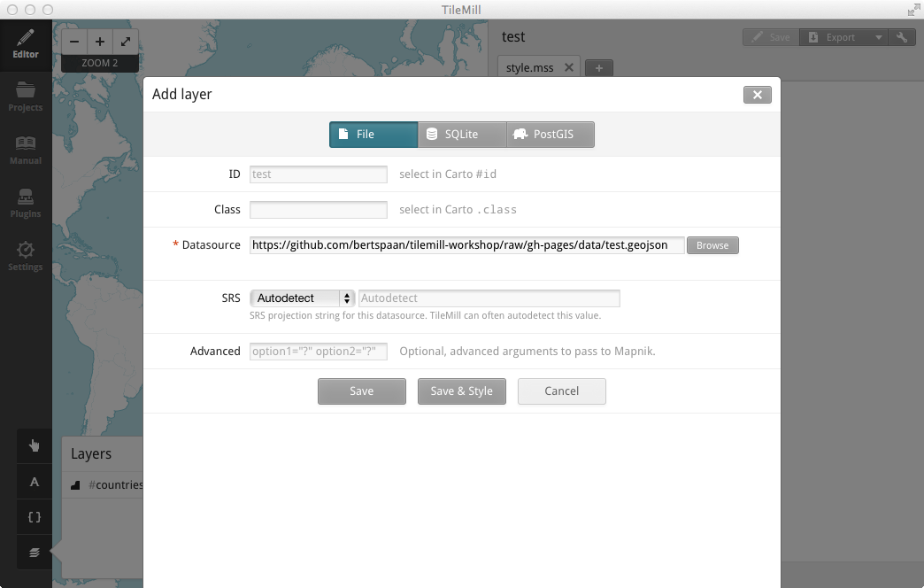Toggle fullscreen map view
Viewport: 924px width, 588px height.
[x=126, y=42]
